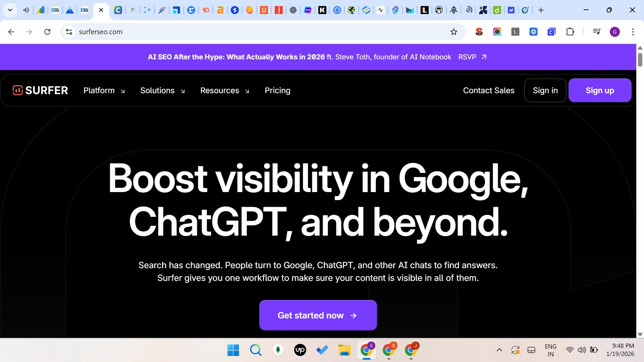Open the Chrome Extensions puzzle icon
Screen dimensions: 644x362
point(570,32)
